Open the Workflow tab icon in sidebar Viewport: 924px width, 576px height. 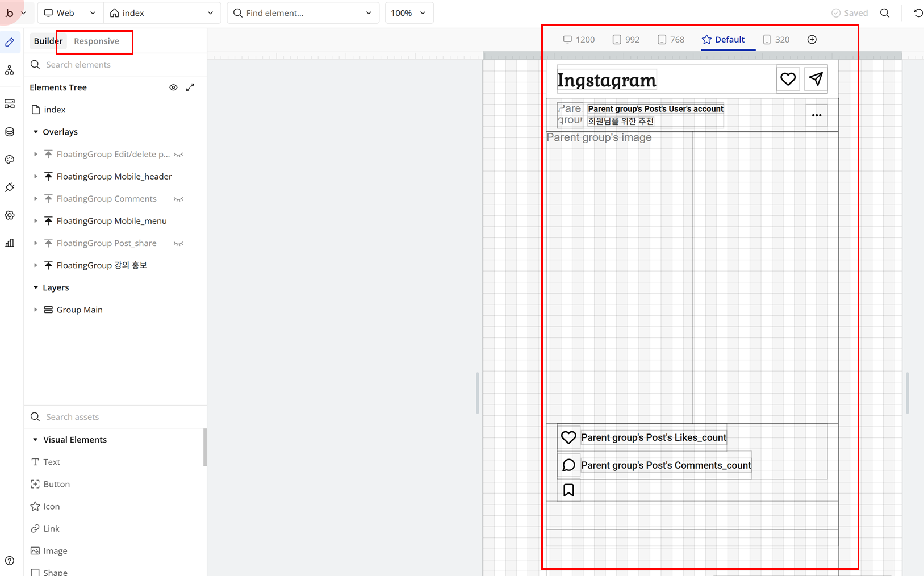click(x=10, y=70)
